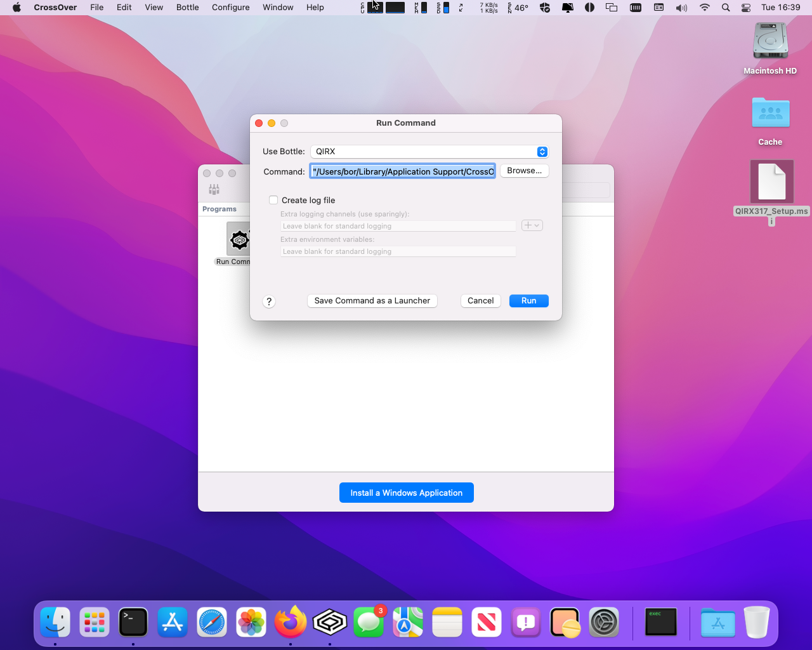Open Edit menu
This screenshot has width=812, height=650.
pyautogui.click(x=124, y=8)
